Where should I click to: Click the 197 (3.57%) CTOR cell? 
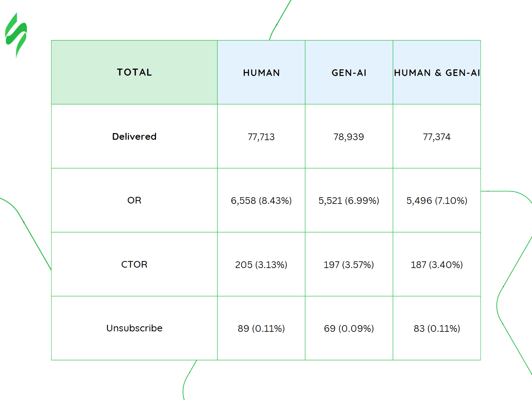(349, 265)
